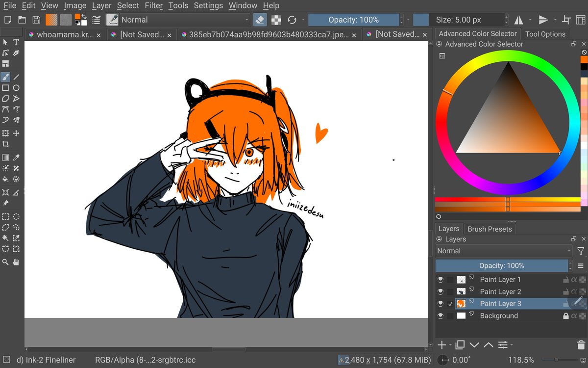Reload the original brush preset
The width and height of the screenshot is (588, 368).
[292, 20]
